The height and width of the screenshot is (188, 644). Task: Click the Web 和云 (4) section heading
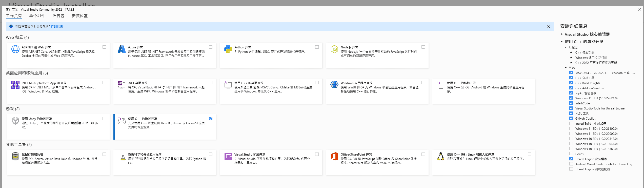click(17, 37)
